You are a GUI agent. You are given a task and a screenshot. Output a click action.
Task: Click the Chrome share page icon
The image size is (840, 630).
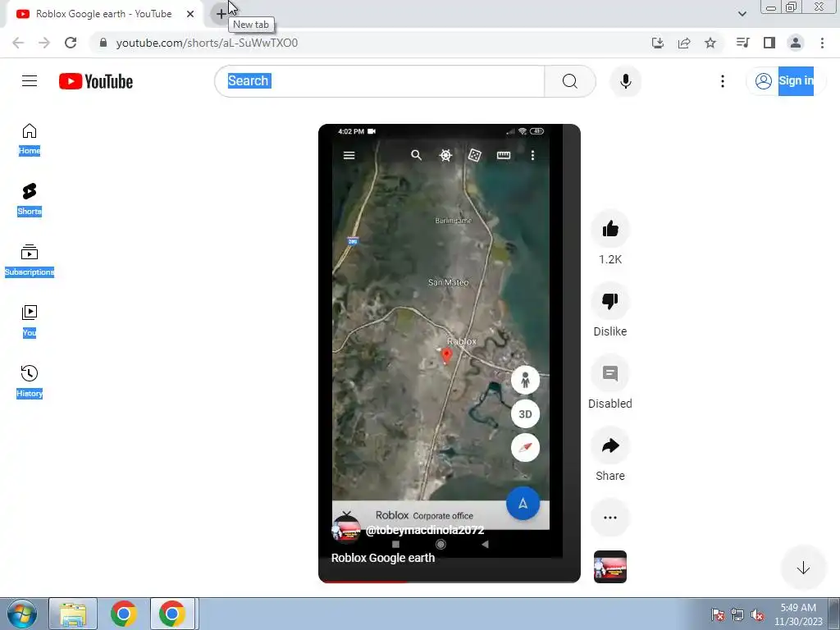click(684, 43)
